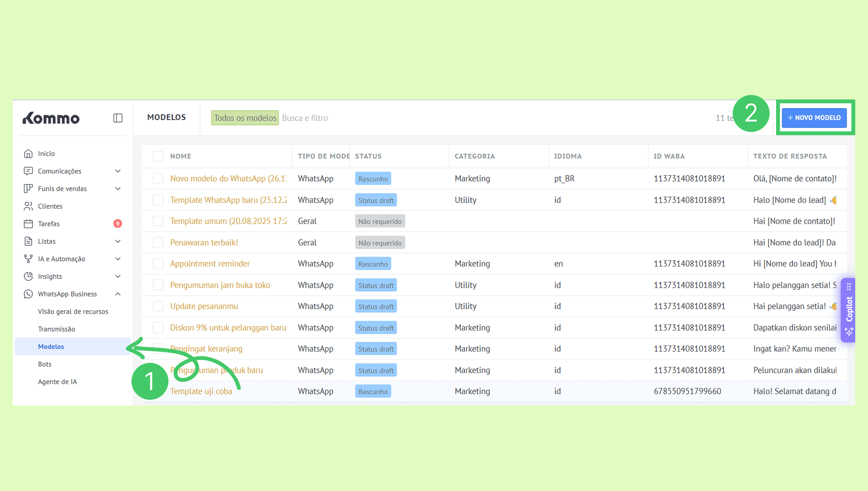This screenshot has width=868, height=491.
Task: Open Tarefas via the calendar icon
Action: 28,224
